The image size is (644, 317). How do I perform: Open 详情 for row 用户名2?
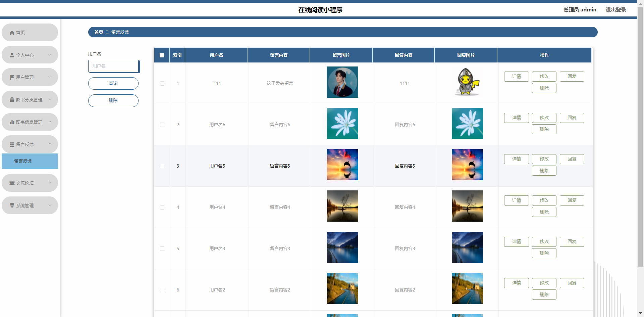517,283
